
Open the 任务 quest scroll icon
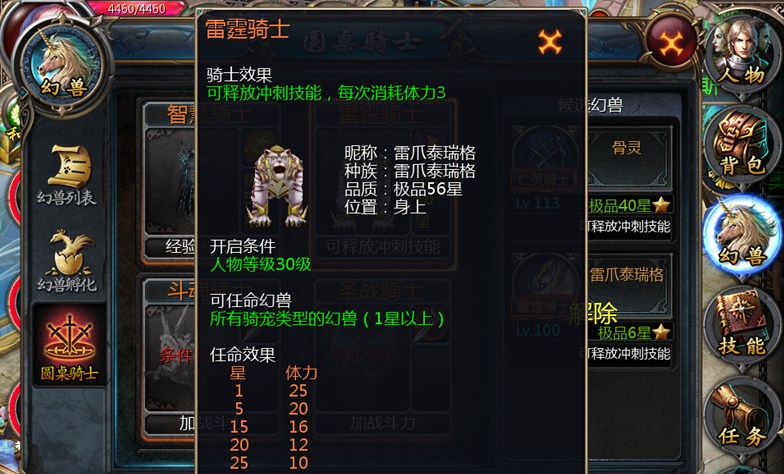click(742, 416)
